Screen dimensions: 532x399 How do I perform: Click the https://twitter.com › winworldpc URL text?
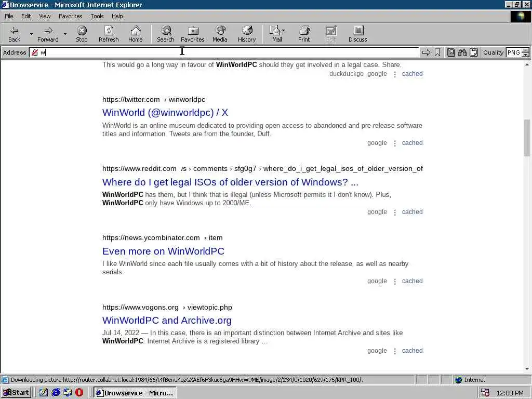[154, 99]
